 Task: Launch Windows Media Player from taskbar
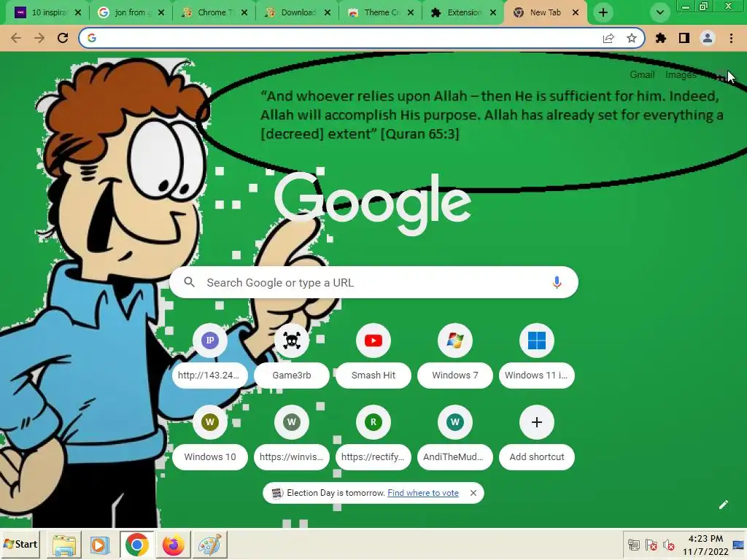[x=100, y=544]
